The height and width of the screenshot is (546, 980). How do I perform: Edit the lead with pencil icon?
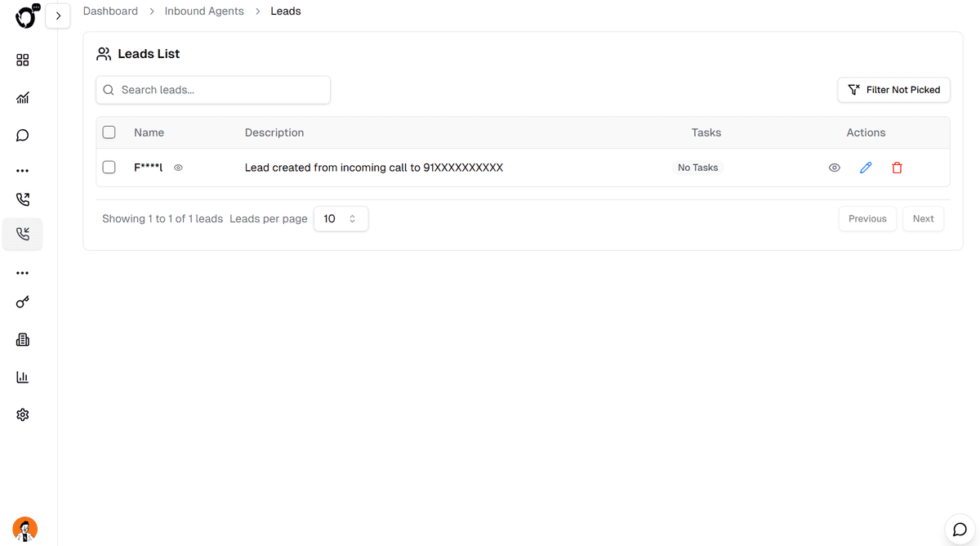pos(866,168)
